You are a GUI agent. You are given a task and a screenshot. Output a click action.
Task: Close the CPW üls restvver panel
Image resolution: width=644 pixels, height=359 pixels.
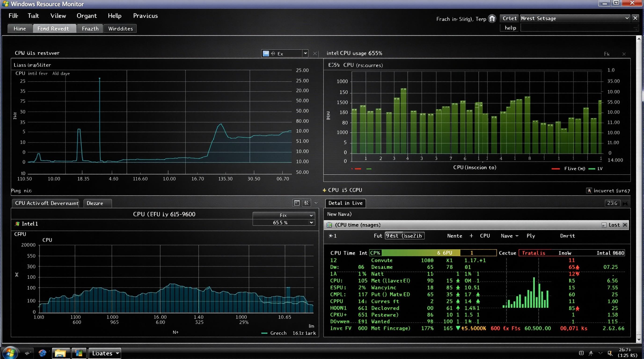point(315,54)
